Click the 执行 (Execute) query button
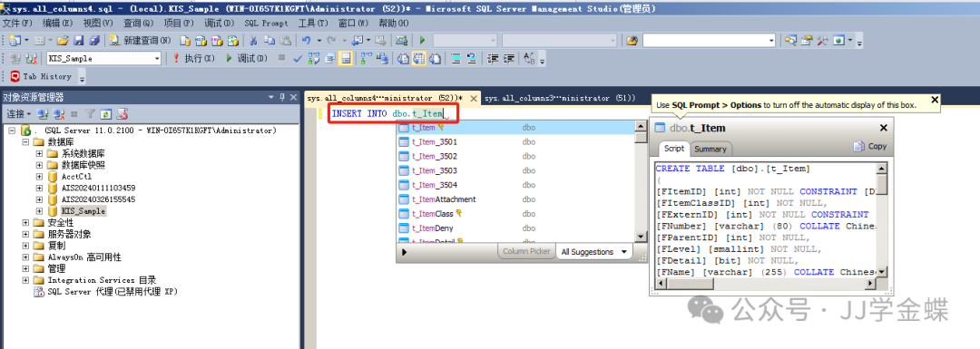 click(193, 59)
